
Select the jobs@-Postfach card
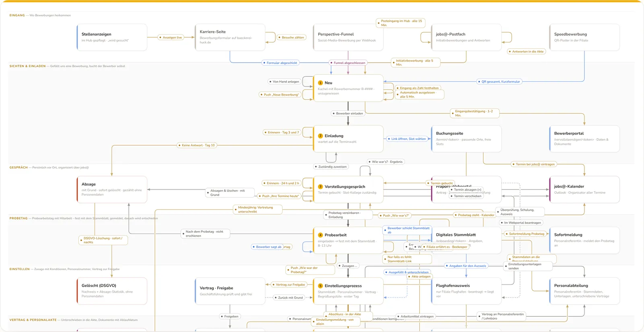pos(466,37)
